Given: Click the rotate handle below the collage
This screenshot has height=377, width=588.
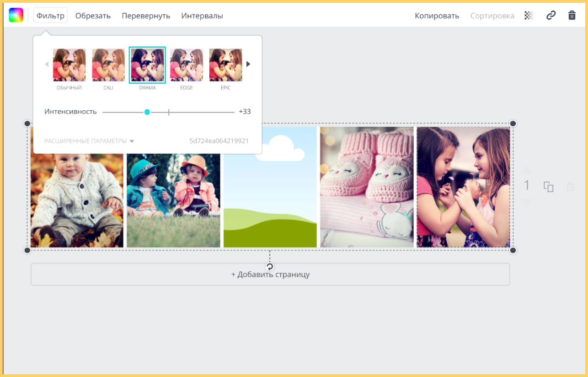Looking at the screenshot, I should 270,267.
